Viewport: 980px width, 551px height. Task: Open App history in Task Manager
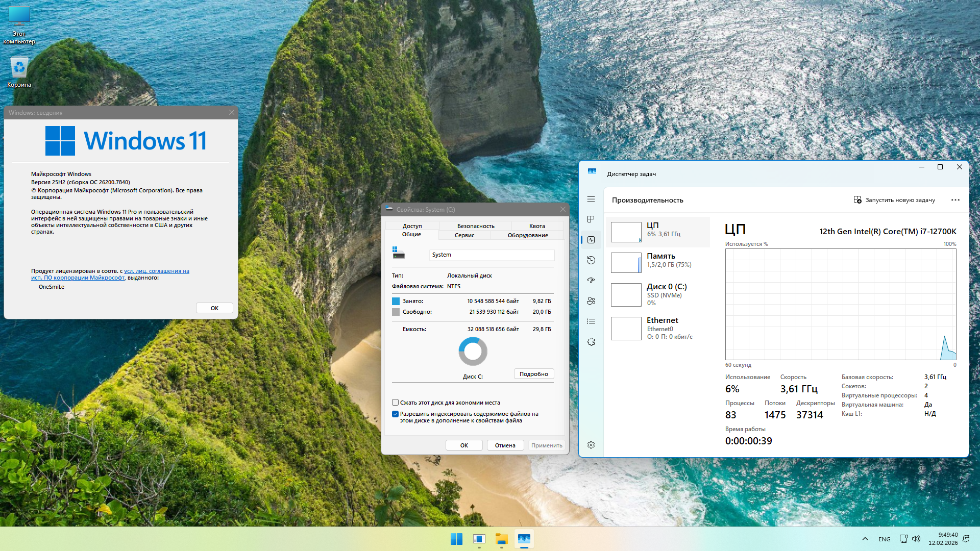[x=591, y=260]
